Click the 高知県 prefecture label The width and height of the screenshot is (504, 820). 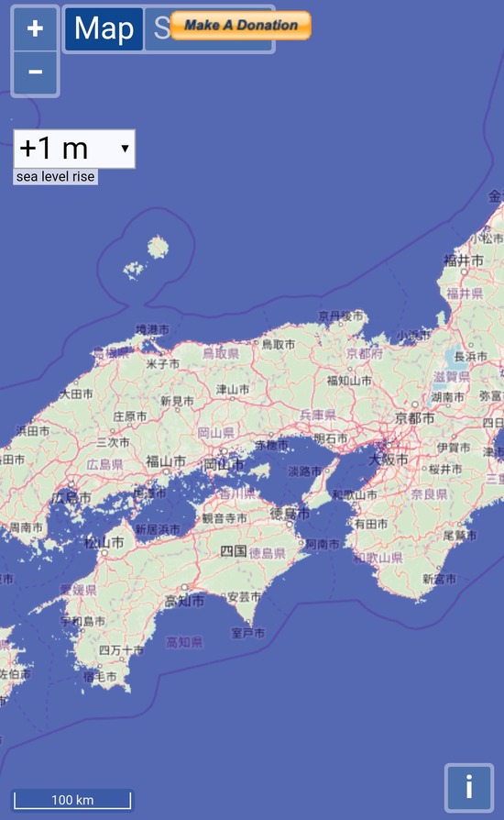[x=184, y=642]
